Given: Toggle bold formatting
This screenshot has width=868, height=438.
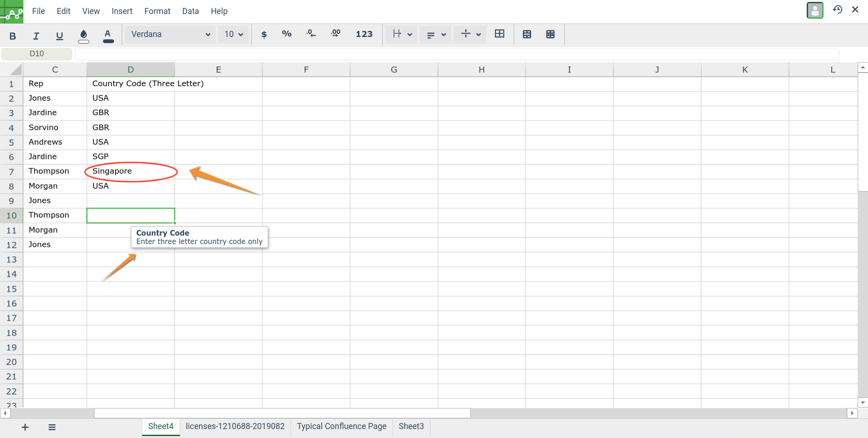Looking at the screenshot, I should (13, 35).
